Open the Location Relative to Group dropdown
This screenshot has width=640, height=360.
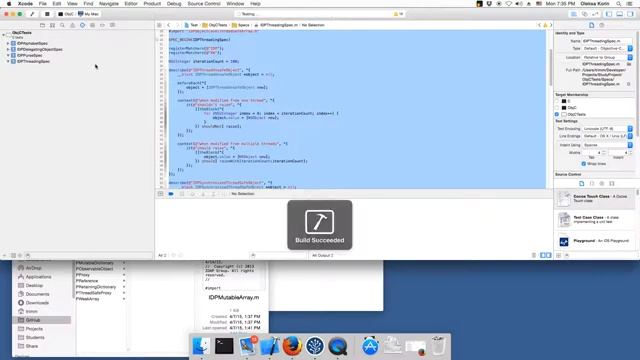coord(607,58)
